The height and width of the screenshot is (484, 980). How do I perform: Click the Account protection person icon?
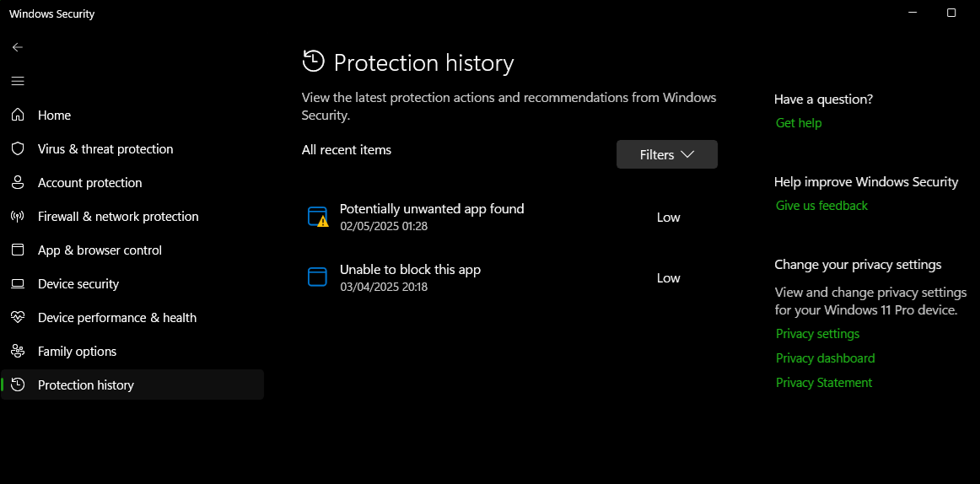pyautogui.click(x=18, y=182)
